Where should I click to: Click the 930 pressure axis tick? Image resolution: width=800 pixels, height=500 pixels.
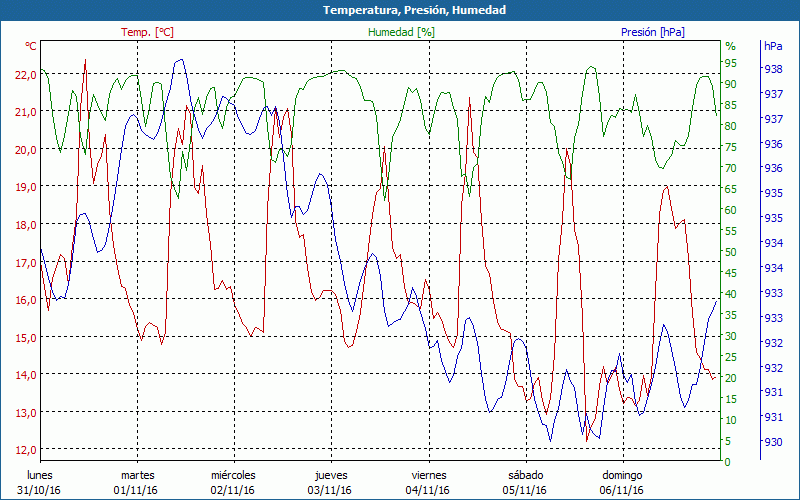[772, 443]
